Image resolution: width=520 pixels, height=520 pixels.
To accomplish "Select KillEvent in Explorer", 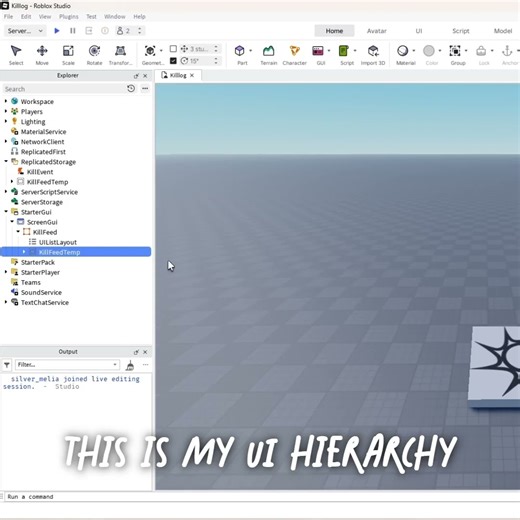I will coord(40,172).
